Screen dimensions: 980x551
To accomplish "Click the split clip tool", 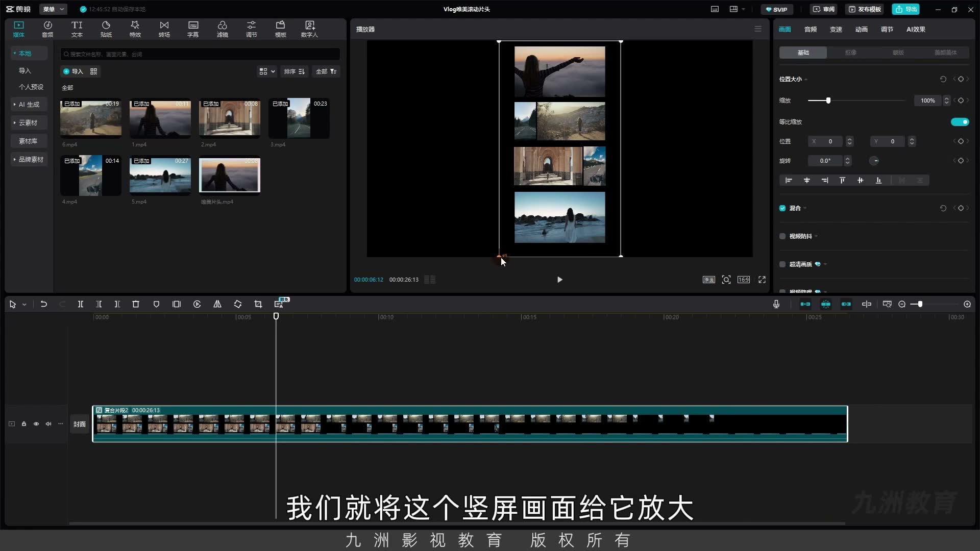I will (x=80, y=304).
